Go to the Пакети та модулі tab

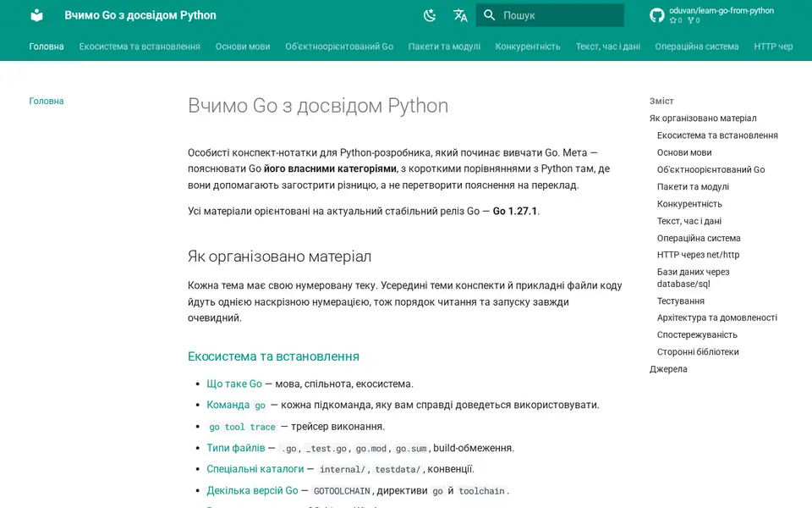point(444,46)
